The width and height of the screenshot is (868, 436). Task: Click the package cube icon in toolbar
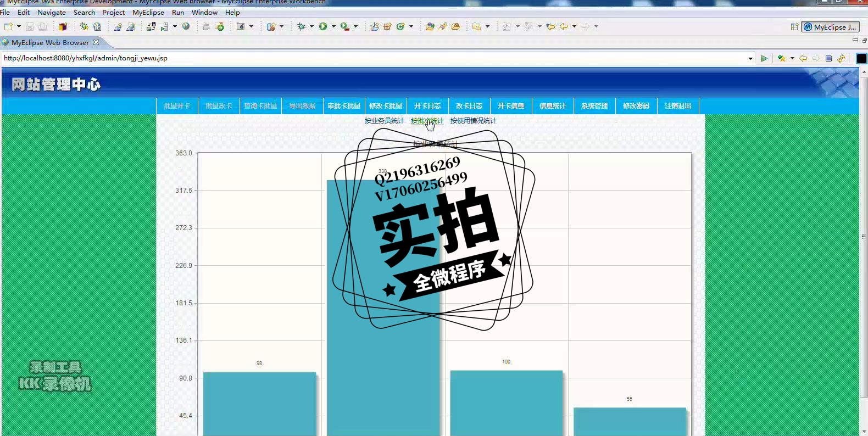[63, 26]
